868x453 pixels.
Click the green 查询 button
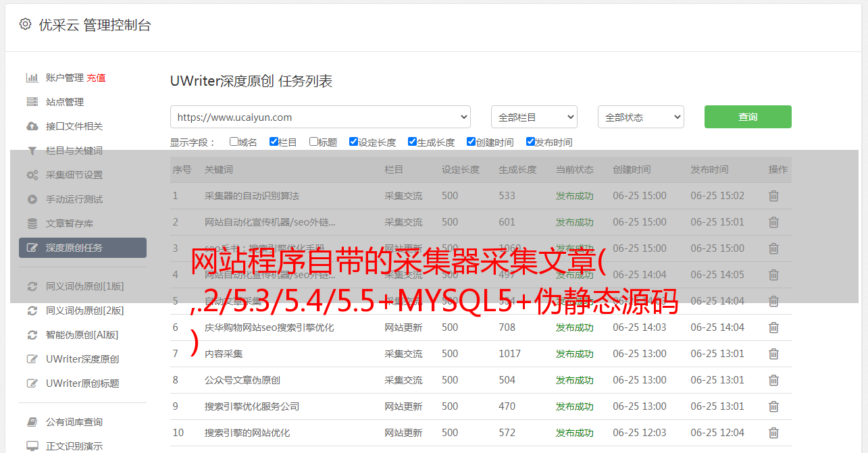tap(748, 117)
